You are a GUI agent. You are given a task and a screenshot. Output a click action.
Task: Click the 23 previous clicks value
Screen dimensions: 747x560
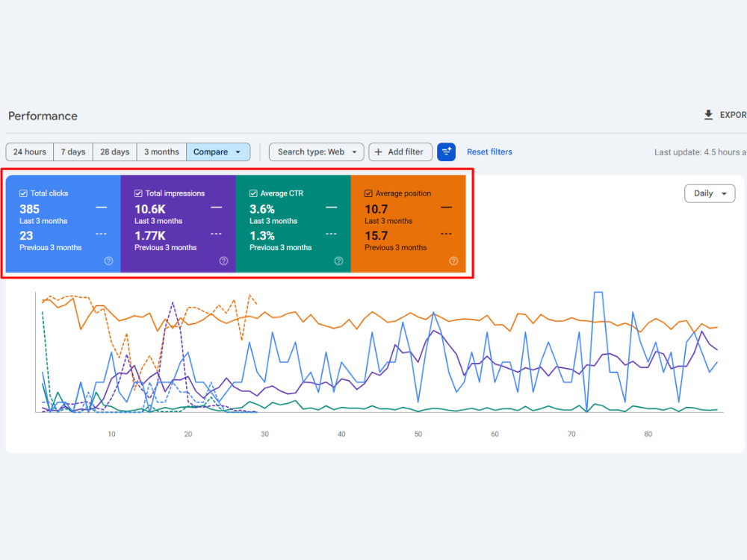[x=26, y=236]
